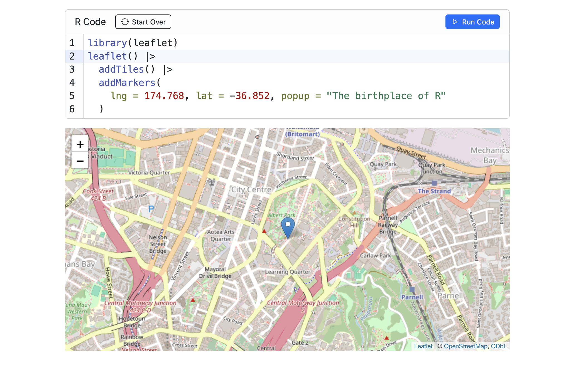The height and width of the screenshot is (365, 588).
Task: Click the City Centre map label
Action: pyautogui.click(x=251, y=190)
